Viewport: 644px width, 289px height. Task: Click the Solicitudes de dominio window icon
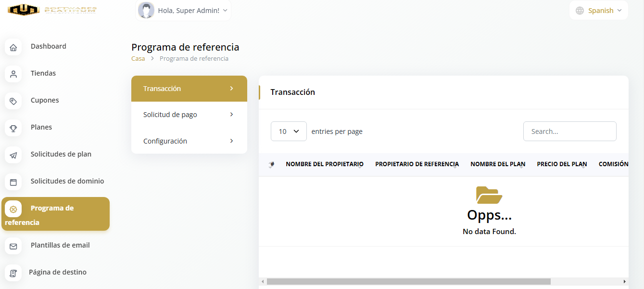click(13, 182)
